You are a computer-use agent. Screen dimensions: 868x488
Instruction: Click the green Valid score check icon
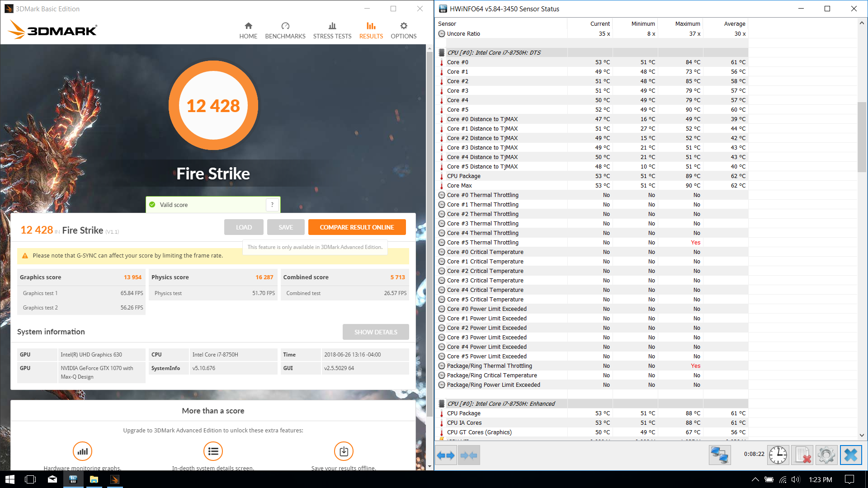coord(152,205)
